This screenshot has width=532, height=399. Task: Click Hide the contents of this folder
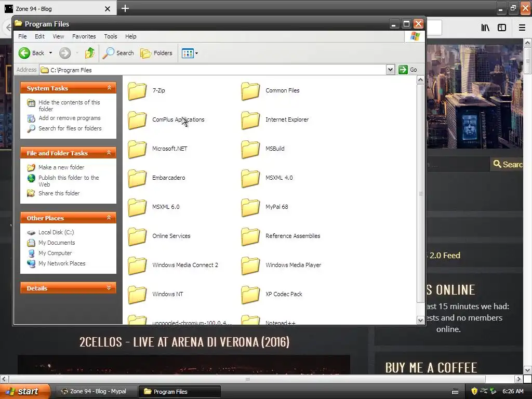pos(69,105)
